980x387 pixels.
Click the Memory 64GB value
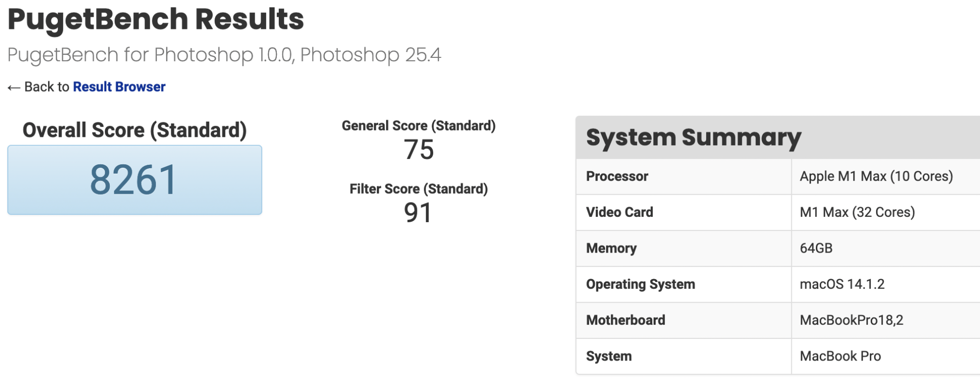pos(816,248)
